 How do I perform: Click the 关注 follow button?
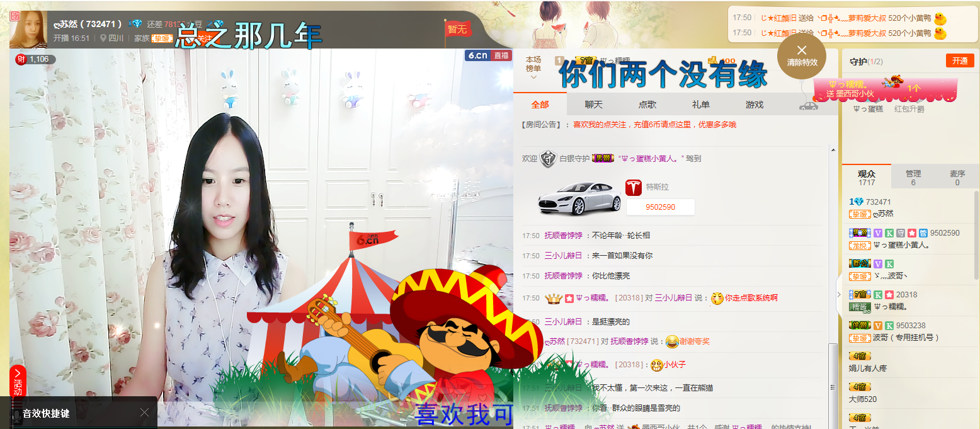[x=203, y=38]
